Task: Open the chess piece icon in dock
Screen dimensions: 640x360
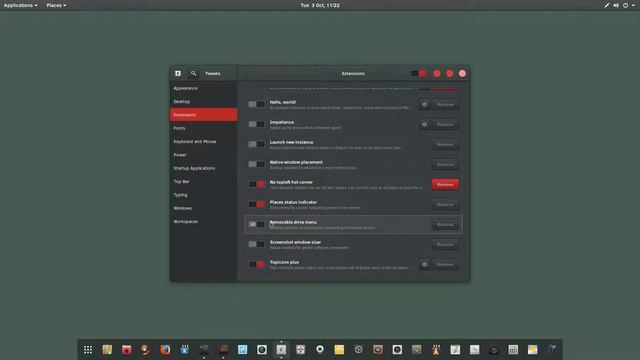Action: (436, 350)
